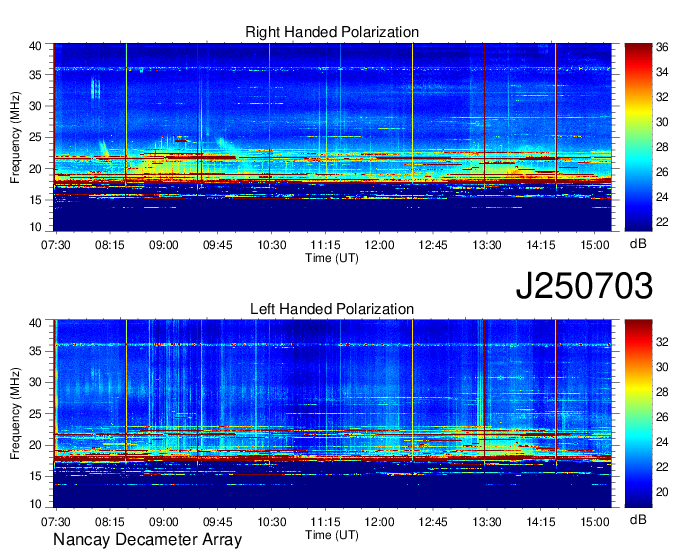Click the 34 dB value on Right Handed color bar
This screenshot has height=552, width=680.
[x=662, y=72]
